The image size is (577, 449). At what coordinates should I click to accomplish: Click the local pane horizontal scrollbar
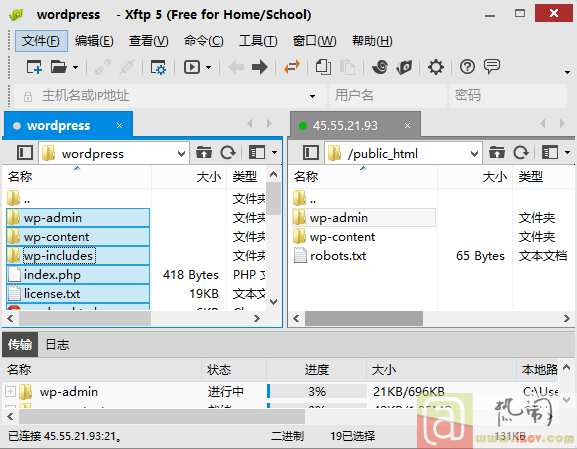click(133, 318)
